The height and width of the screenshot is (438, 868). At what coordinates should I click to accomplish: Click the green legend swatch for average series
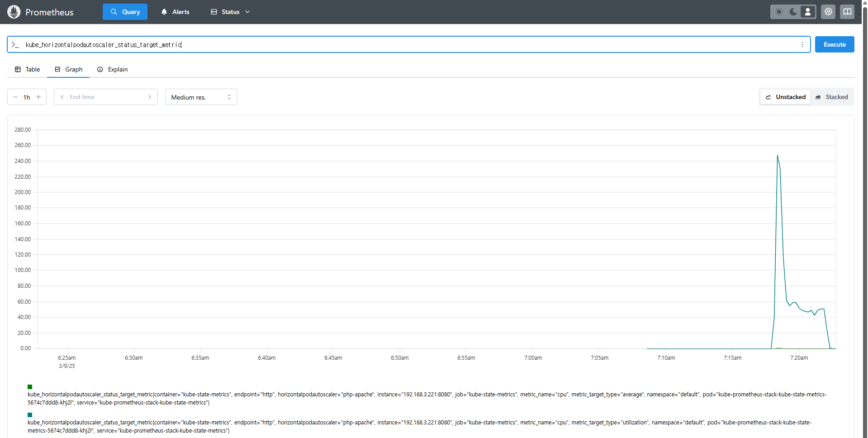[x=30, y=387]
